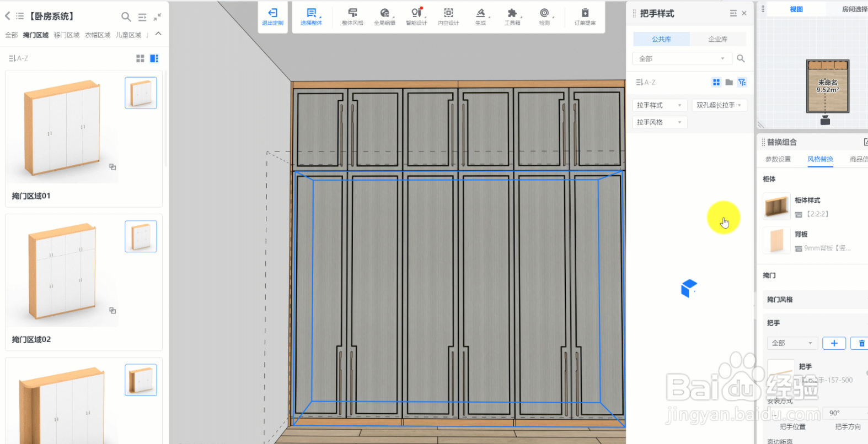The image size is (868, 444).
Task: Click the 掩门区域02 wardrobe thumbnail
Action: [62, 272]
